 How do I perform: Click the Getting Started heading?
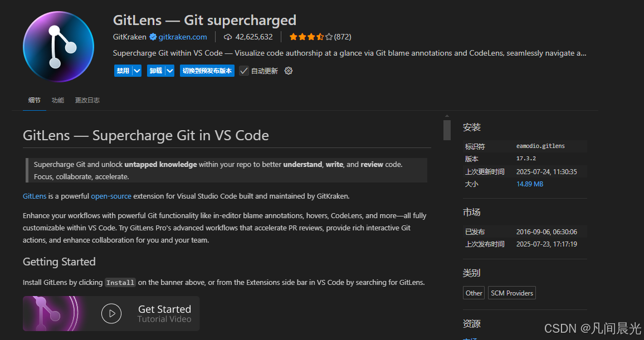[x=59, y=262]
